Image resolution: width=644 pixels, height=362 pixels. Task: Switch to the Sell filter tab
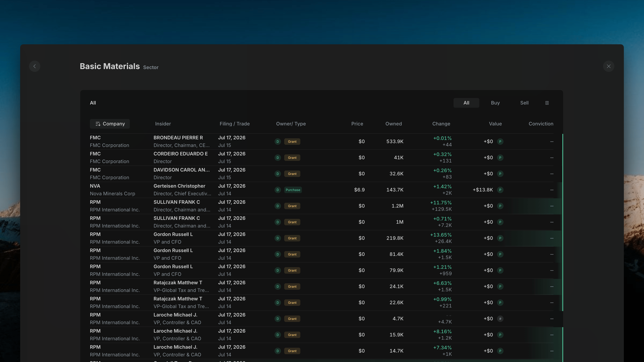click(x=524, y=103)
